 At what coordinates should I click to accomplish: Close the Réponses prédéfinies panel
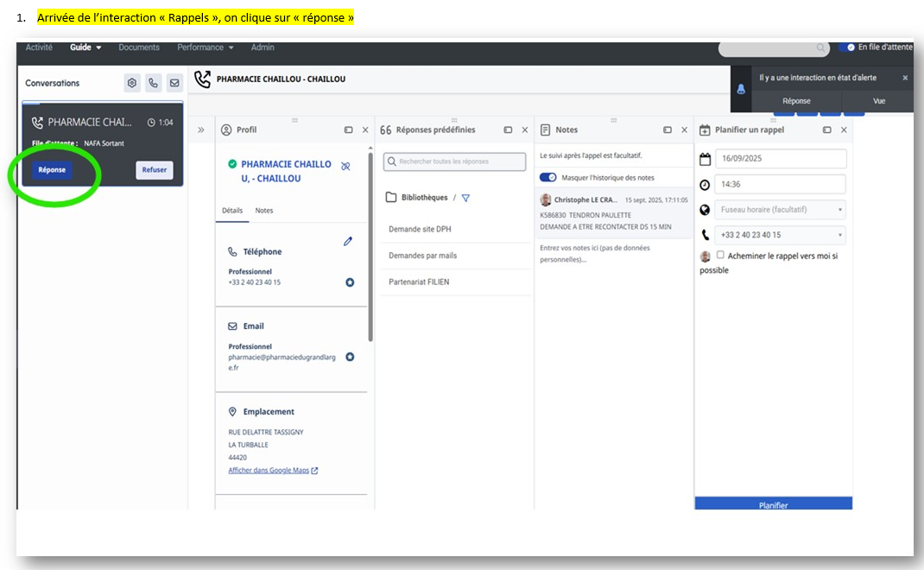tap(525, 130)
